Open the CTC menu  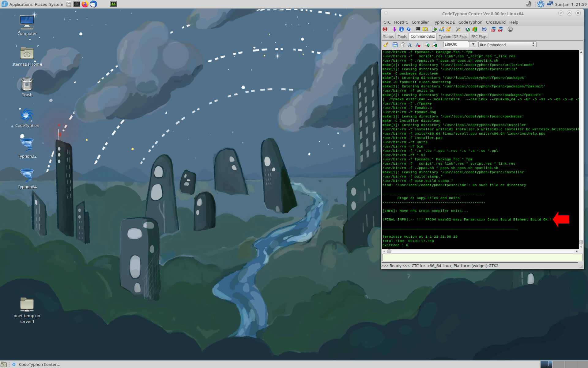tap(387, 22)
